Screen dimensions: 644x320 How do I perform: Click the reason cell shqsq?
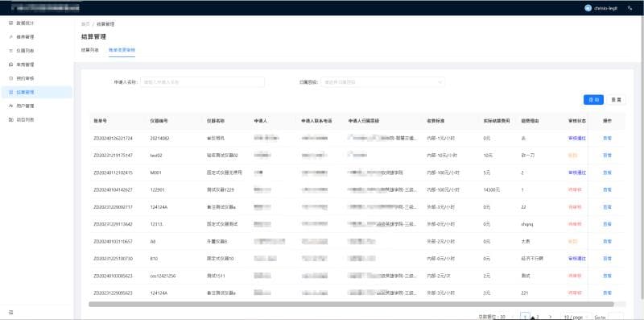(x=526, y=224)
